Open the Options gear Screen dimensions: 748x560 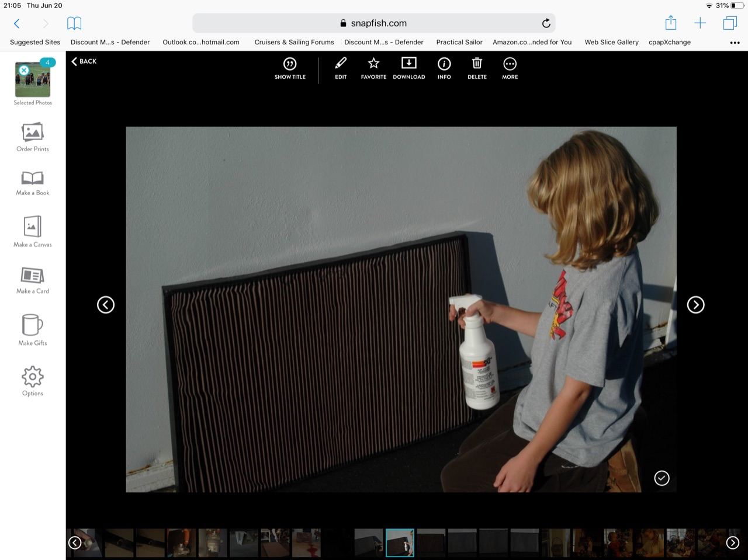coord(33,381)
